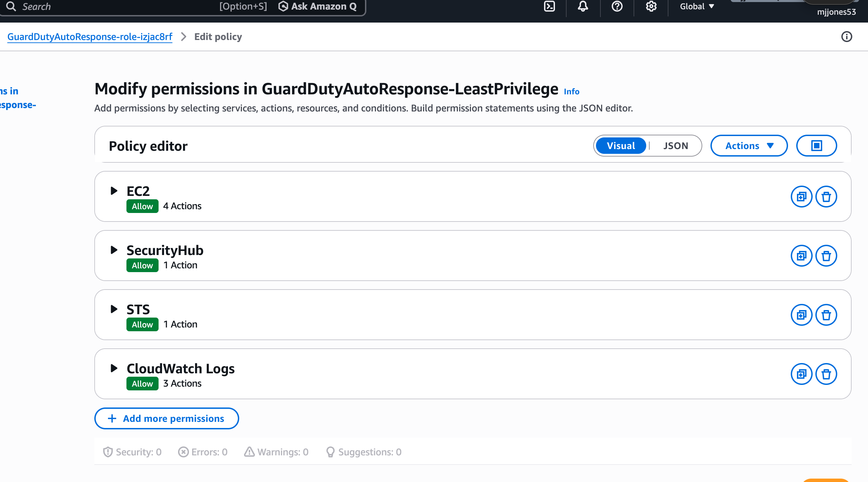
Task: Open the help question mark menu
Action: tap(617, 6)
